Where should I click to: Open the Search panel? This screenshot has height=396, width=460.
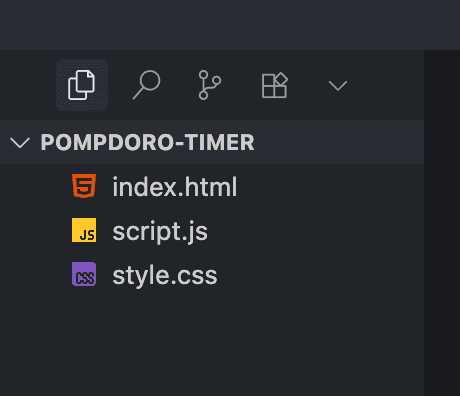[146, 85]
